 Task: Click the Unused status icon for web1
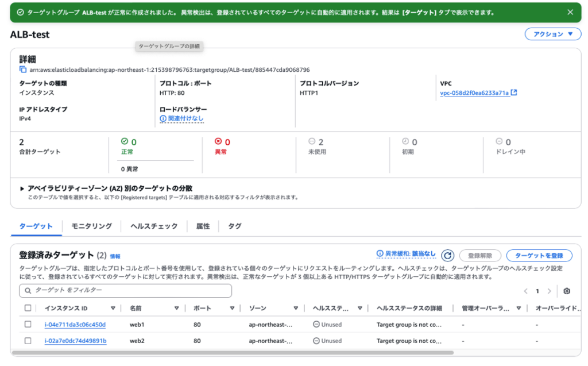point(316,324)
